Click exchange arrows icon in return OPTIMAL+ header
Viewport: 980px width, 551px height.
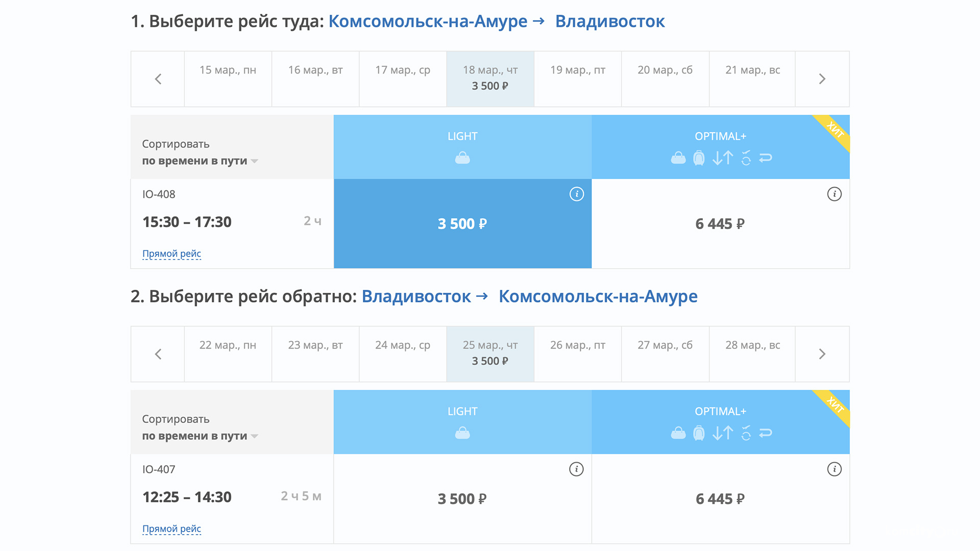(723, 433)
